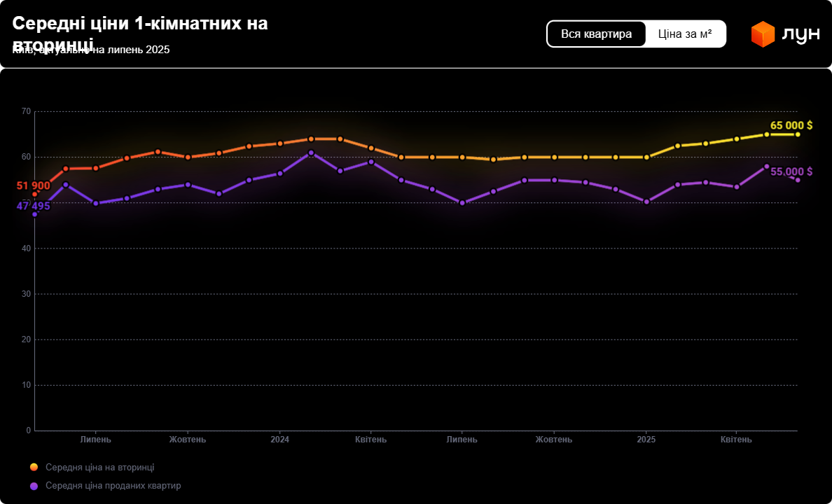Click the LUN orange cube logo

coord(763,34)
